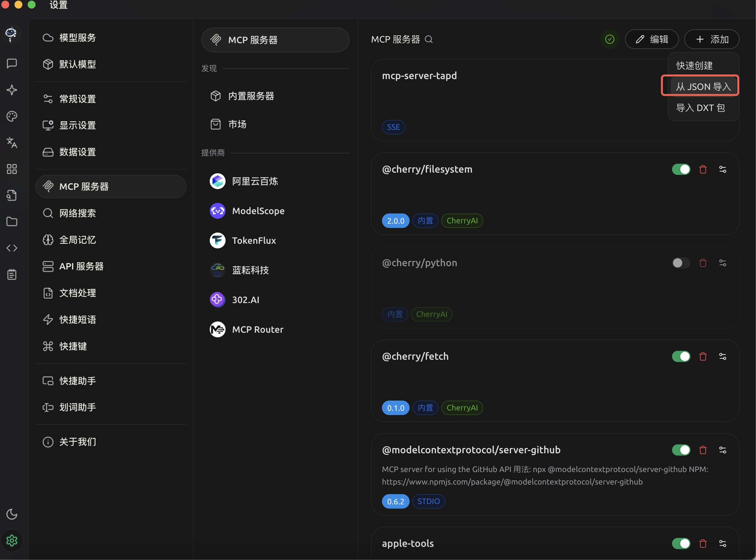Select 快速创建 in the add menu
Screen dimensions: 756x560
point(694,65)
